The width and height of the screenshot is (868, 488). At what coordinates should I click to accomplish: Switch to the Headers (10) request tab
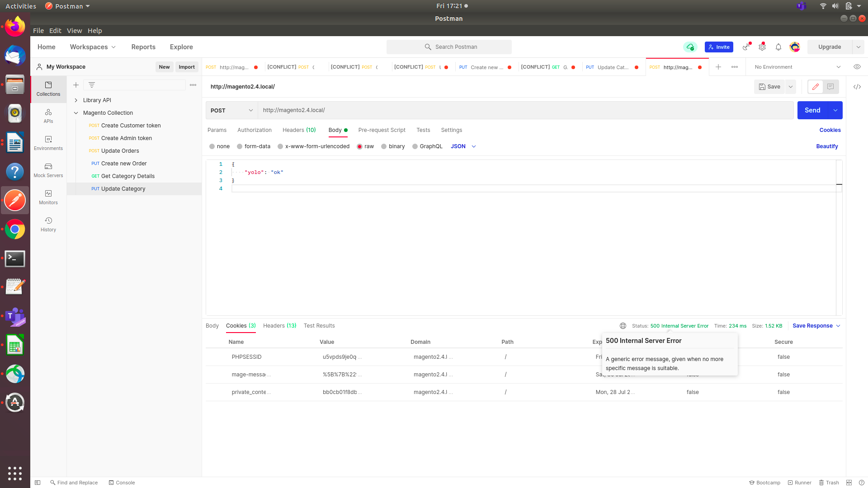(x=299, y=130)
